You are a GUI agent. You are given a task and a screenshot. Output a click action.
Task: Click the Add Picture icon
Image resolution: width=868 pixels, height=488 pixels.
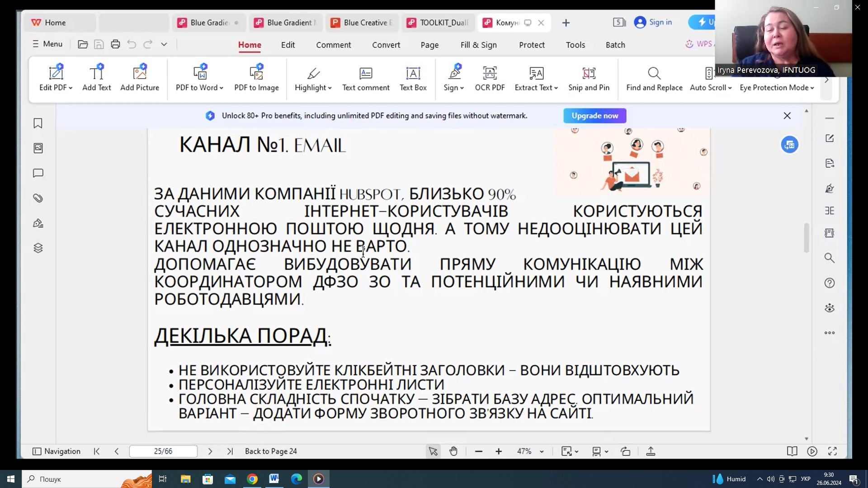(140, 73)
